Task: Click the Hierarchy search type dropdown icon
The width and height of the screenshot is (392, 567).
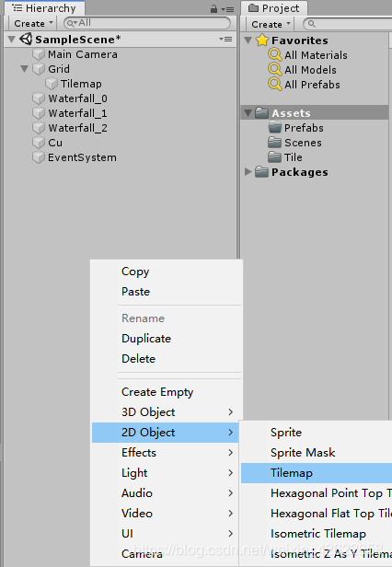Action: (x=72, y=23)
